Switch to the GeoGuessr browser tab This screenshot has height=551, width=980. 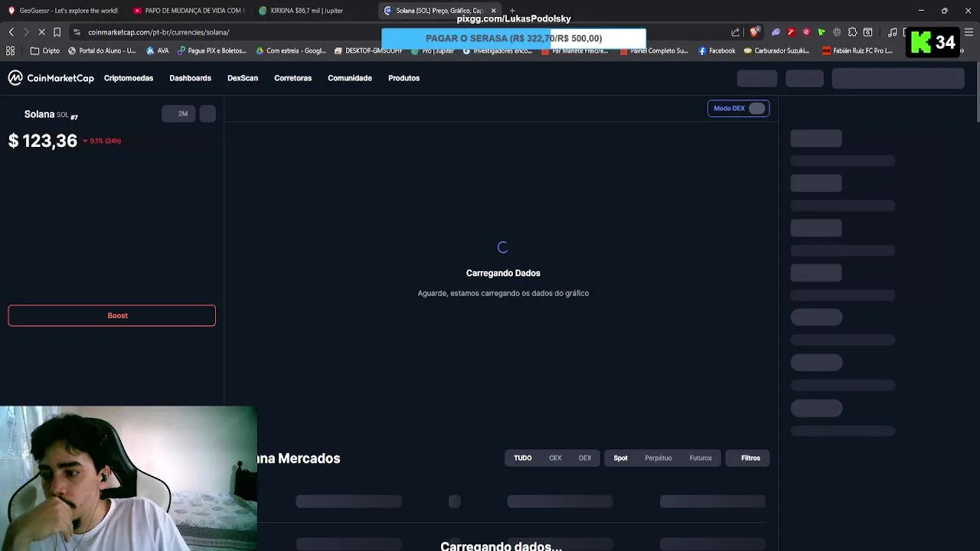63,11
